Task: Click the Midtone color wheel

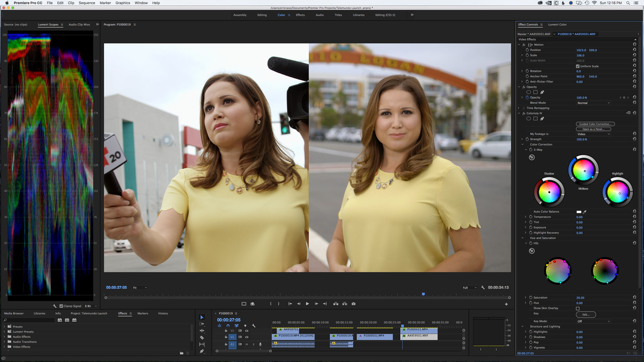Action: [583, 170]
